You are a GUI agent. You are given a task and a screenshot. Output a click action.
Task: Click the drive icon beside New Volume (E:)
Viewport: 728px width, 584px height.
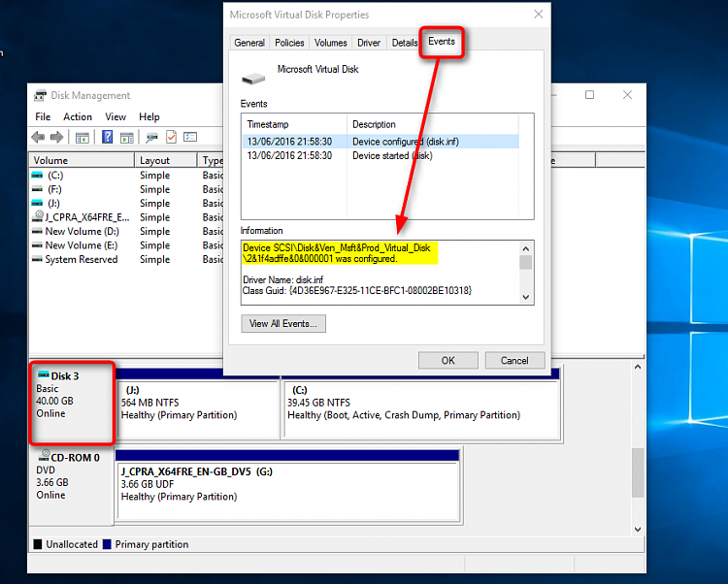click(x=37, y=244)
